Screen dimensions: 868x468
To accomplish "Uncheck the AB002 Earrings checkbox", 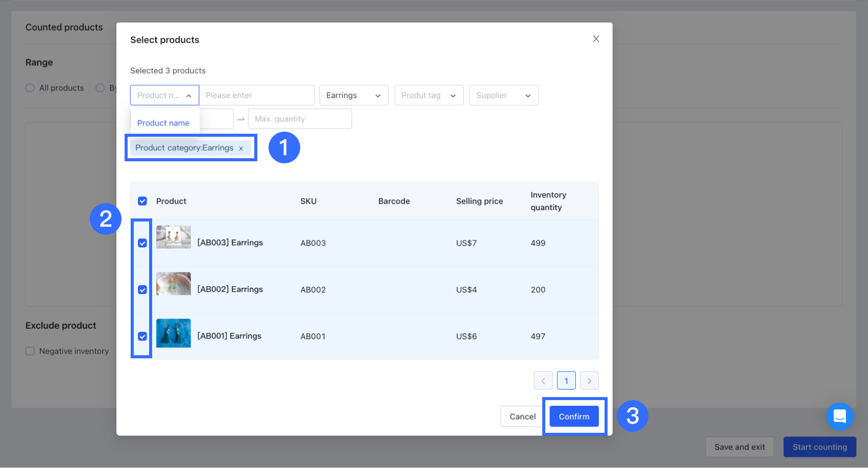I will pos(142,290).
